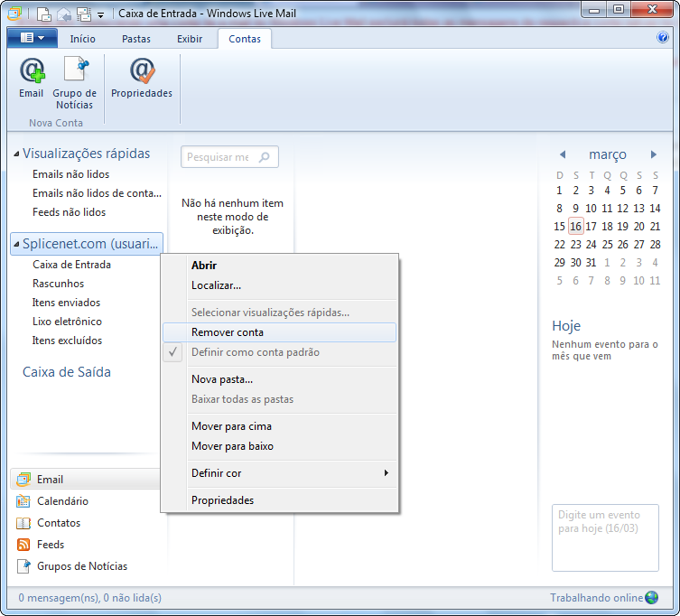Image resolution: width=680 pixels, height=616 pixels.
Task: Select day 13 in the calendar
Action: pos(638,209)
